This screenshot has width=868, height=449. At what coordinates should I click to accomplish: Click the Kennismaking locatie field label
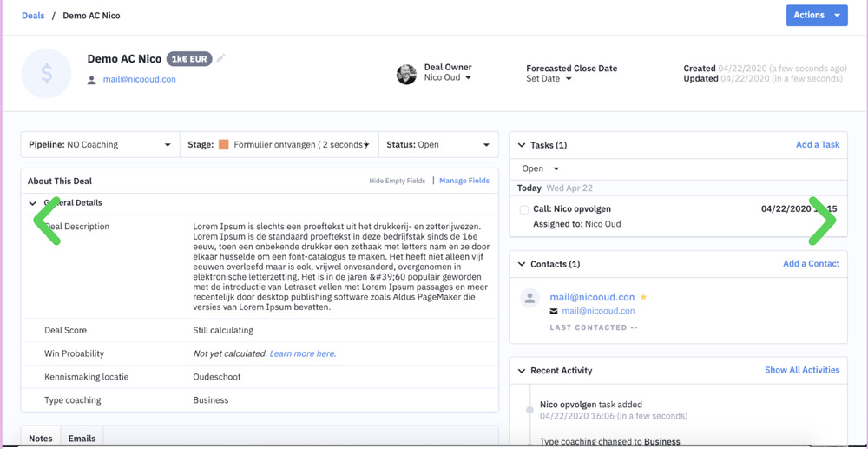coord(86,377)
